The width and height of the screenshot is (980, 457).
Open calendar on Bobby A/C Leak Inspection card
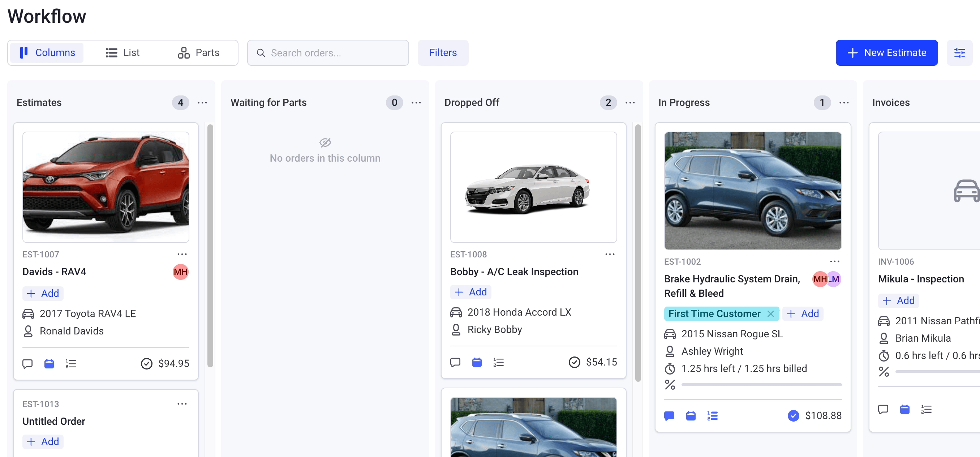click(x=477, y=362)
